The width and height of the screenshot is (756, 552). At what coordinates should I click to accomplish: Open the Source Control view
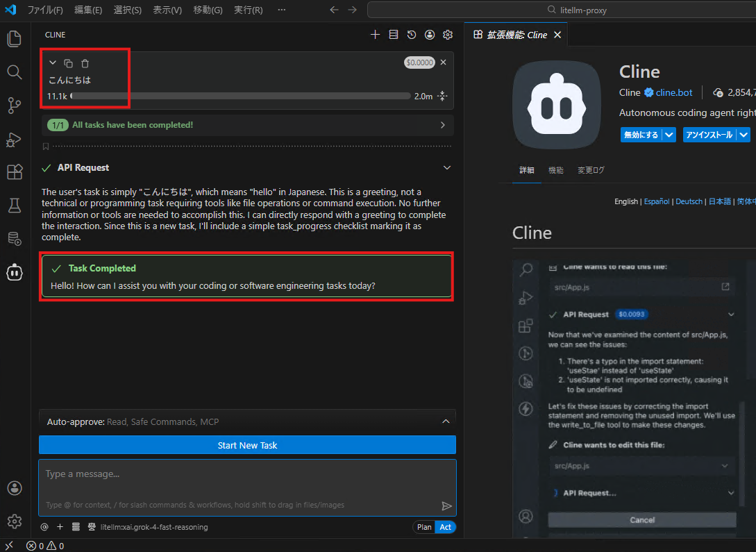coord(15,105)
